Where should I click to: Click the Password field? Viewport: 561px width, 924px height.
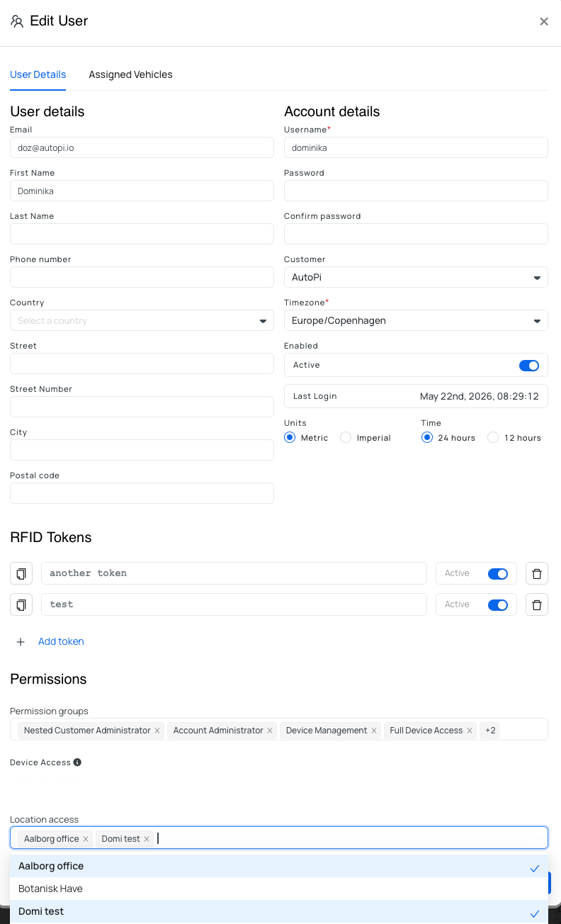coord(416,191)
